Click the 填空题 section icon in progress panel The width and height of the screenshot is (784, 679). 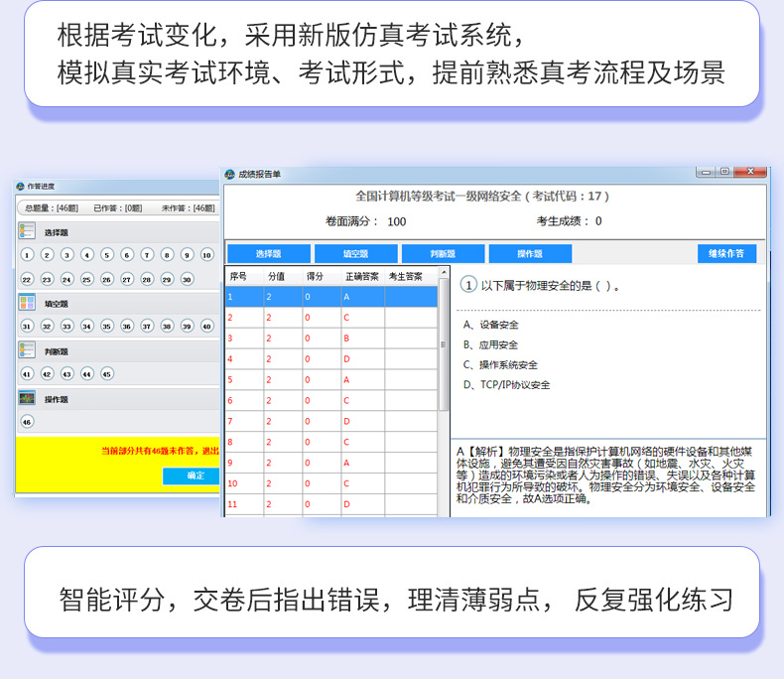point(27,303)
